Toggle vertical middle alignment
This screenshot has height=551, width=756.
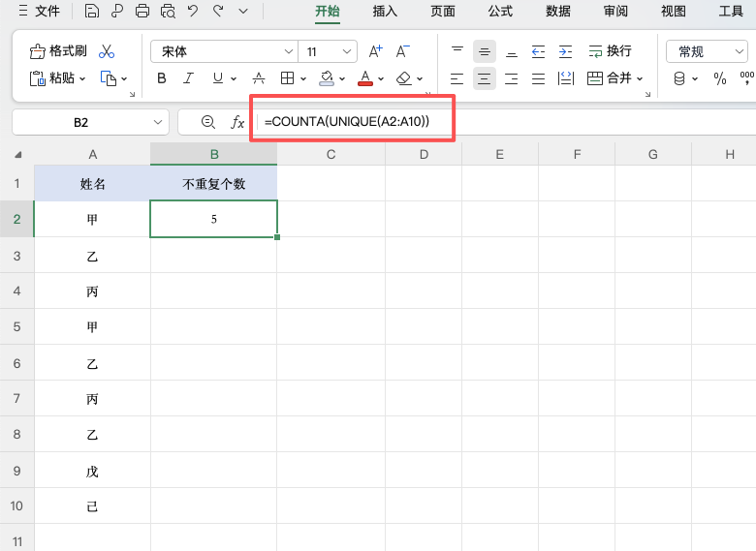[x=484, y=51]
